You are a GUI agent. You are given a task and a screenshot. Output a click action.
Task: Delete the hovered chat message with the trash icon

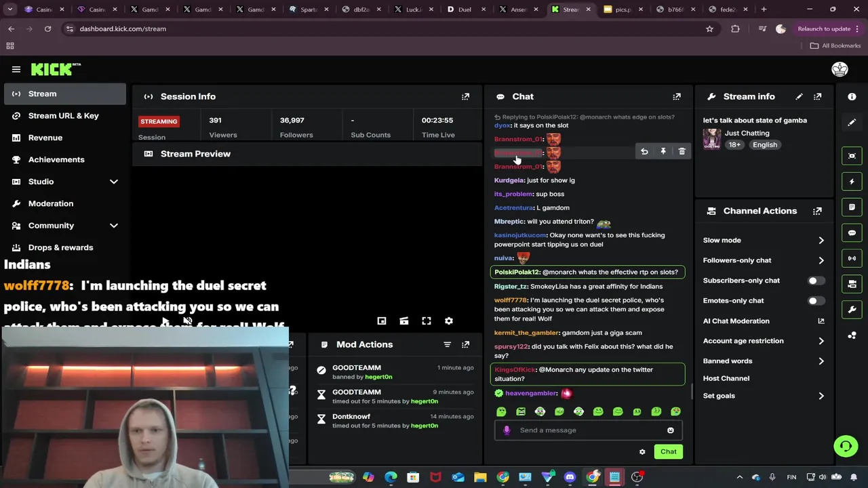(x=682, y=152)
